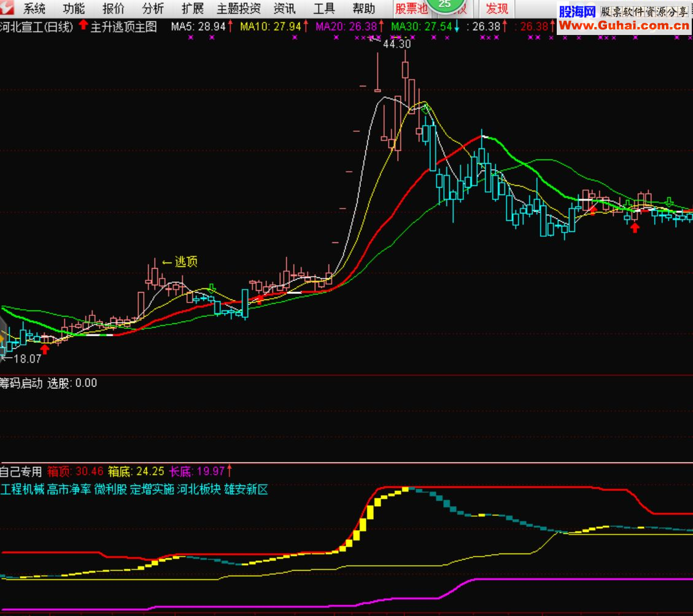The height and width of the screenshot is (616, 693).
Task: Click the red up arrow after MA5
Action: [x=230, y=27]
